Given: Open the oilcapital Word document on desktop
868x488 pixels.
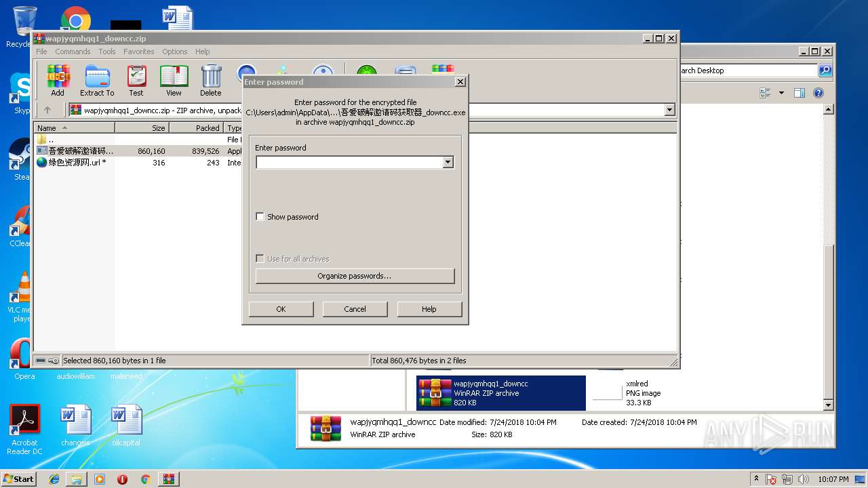Looking at the screenshot, I should [126, 426].
